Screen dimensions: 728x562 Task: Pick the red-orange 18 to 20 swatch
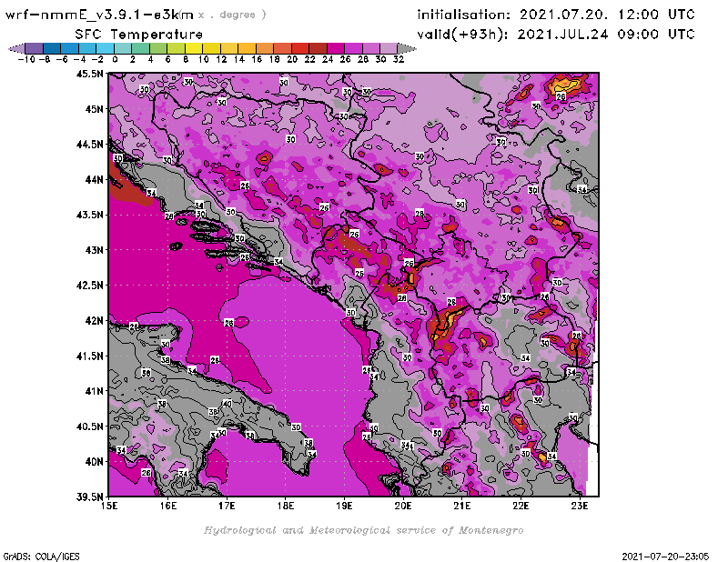point(283,49)
